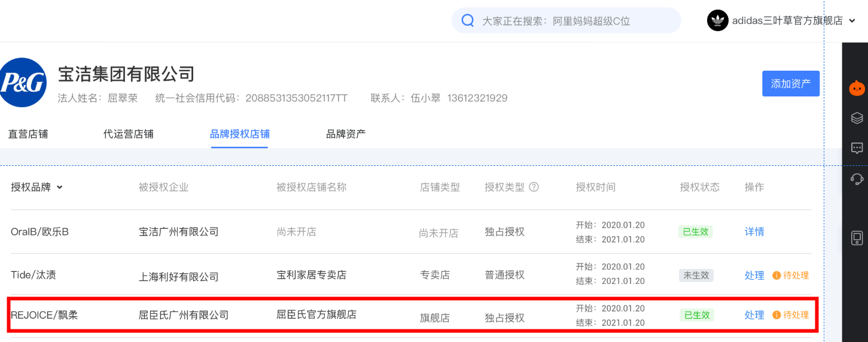Click 处理 link in REJOICE/飘柔 row
This screenshot has width=868, height=342.
point(754,315)
